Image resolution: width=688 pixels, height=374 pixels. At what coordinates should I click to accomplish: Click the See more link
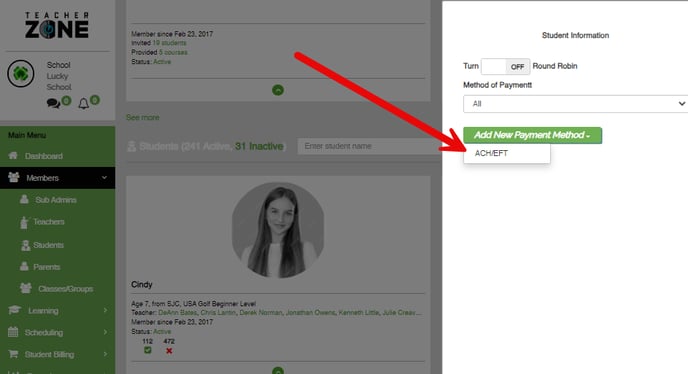[143, 118]
